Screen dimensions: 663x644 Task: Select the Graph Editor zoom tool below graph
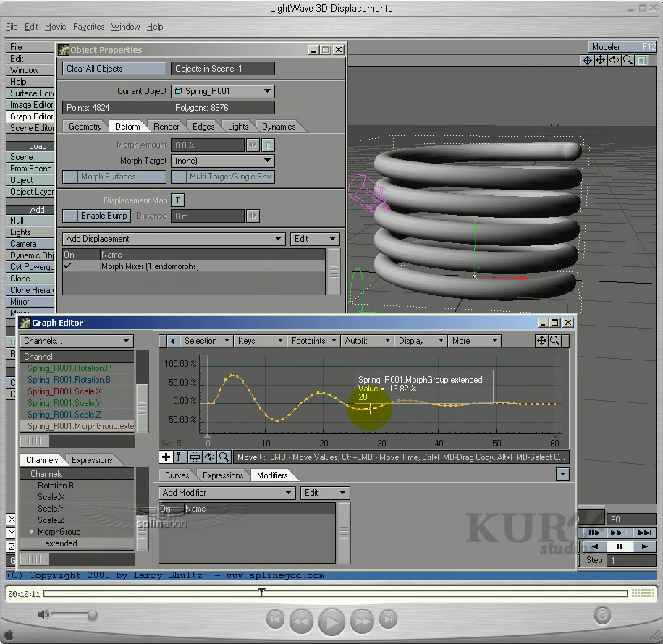224,457
